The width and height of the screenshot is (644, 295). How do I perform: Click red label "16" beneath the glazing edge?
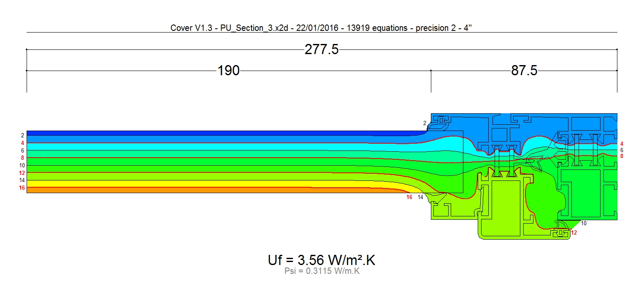point(409,197)
